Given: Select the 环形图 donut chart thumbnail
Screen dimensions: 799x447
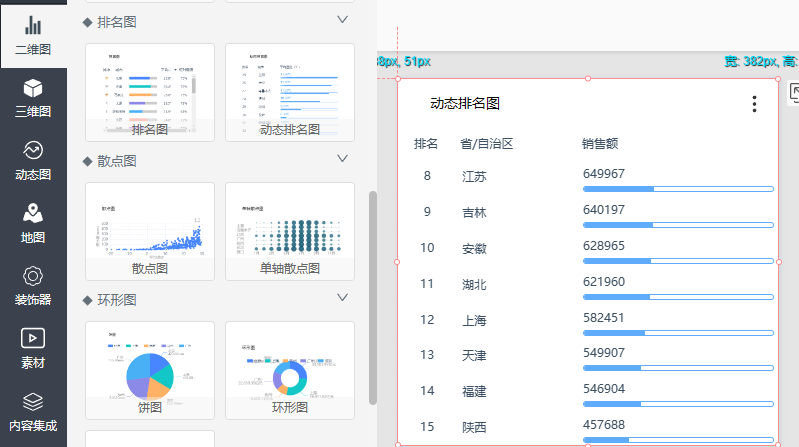Looking at the screenshot, I should coord(290,368).
